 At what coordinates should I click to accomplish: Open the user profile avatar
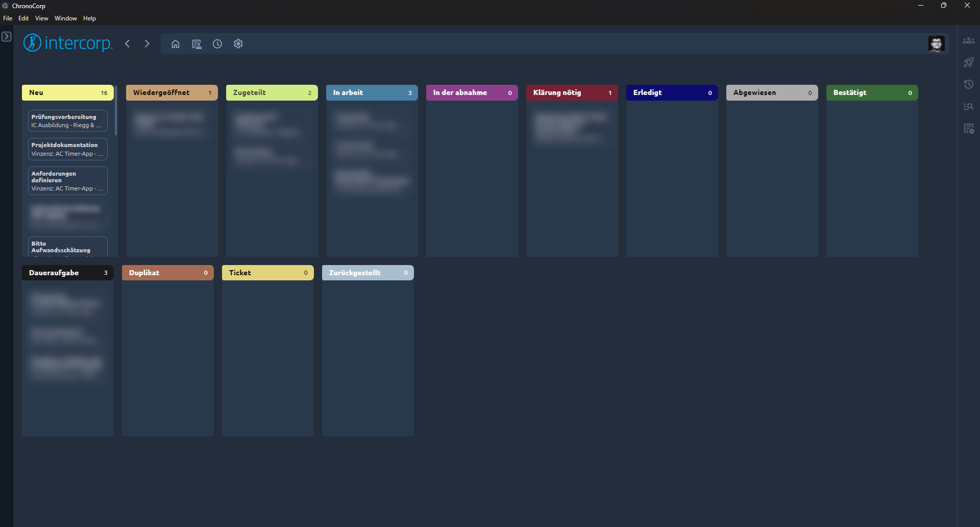tap(936, 44)
